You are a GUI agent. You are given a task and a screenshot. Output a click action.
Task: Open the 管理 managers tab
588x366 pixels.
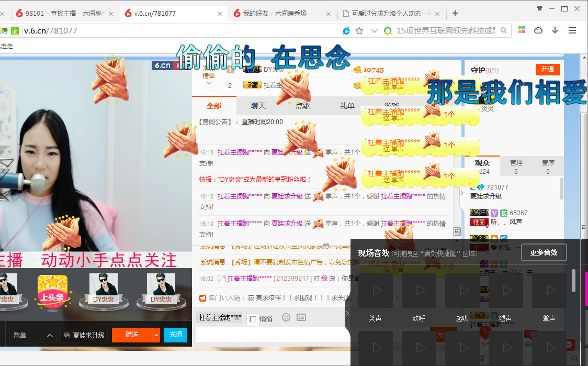pos(516,167)
